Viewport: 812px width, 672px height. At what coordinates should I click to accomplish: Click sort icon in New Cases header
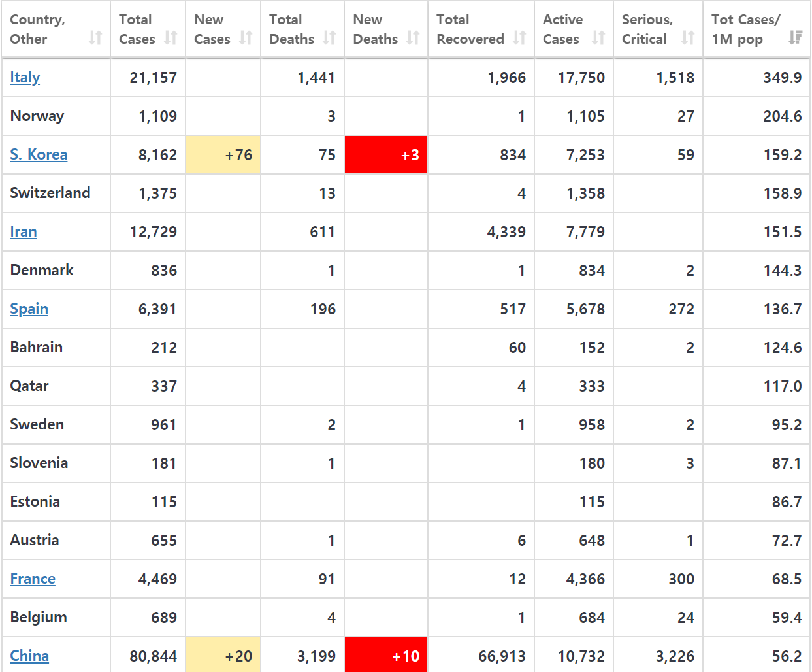click(246, 38)
